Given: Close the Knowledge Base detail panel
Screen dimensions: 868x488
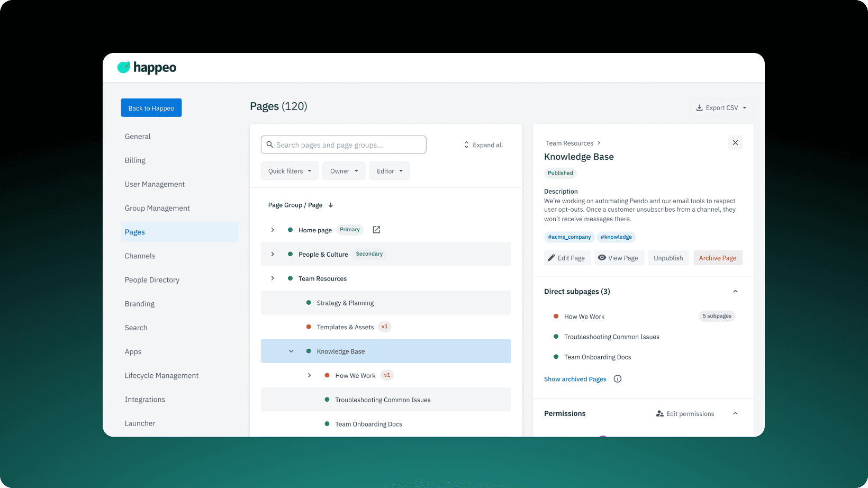Looking at the screenshot, I should tap(735, 143).
